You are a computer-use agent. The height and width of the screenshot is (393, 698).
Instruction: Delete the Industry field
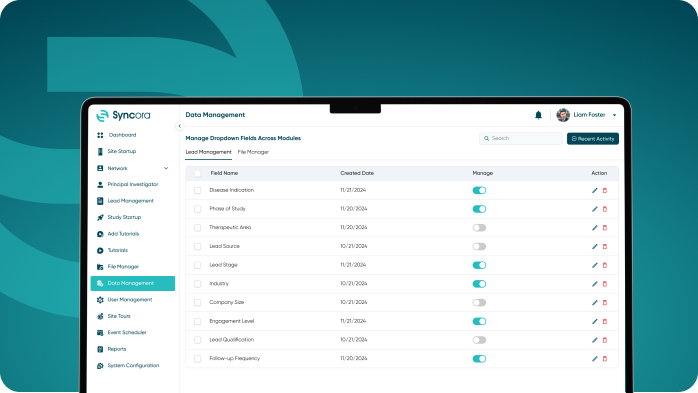(605, 284)
